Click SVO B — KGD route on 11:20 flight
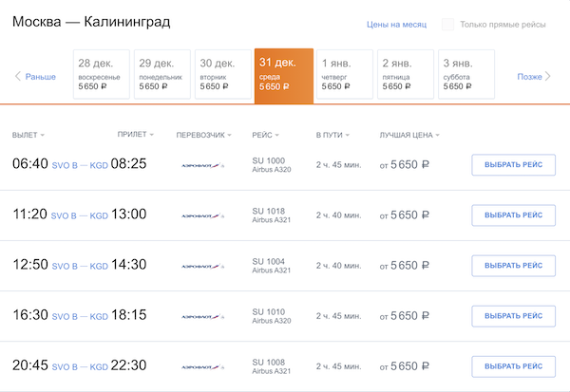The height and width of the screenshot is (392, 570). tap(80, 215)
